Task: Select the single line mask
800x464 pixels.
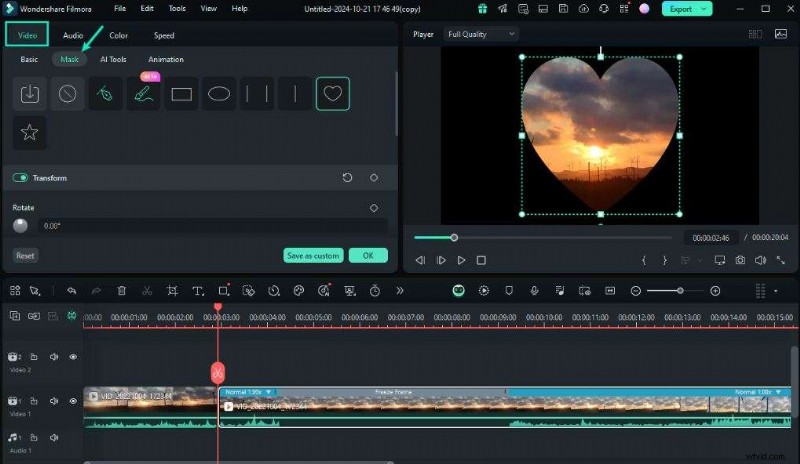Action: (x=295, y=94)
